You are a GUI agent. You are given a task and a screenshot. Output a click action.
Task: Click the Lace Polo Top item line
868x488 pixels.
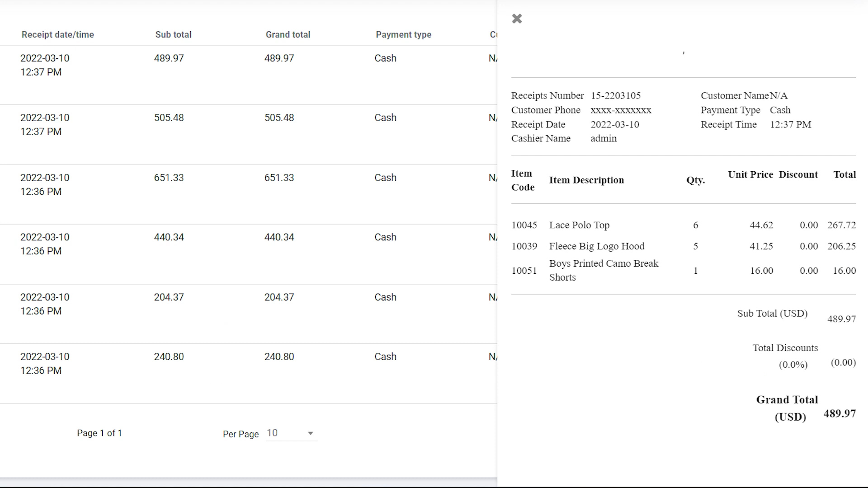[579, 225]
